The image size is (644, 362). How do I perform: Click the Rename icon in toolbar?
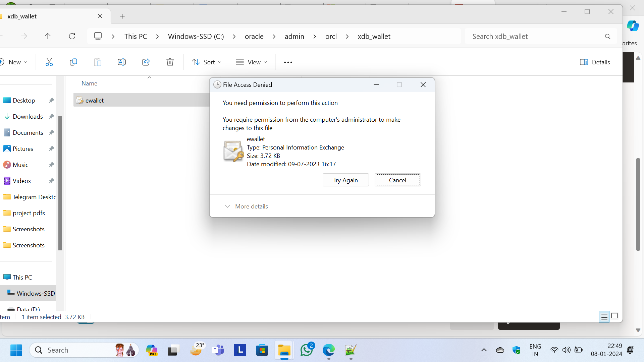tap(121, 62)
